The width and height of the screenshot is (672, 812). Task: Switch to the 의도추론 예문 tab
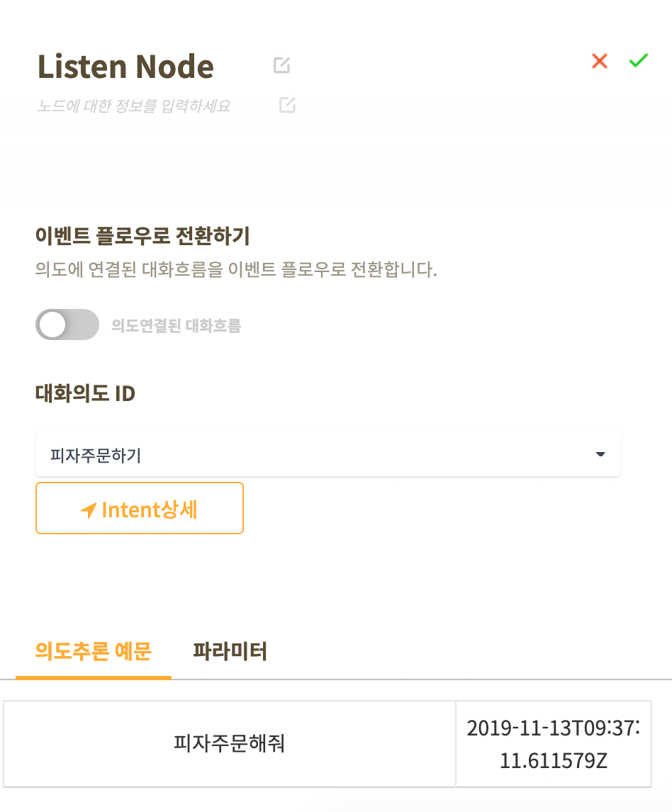tap(94, 651)
